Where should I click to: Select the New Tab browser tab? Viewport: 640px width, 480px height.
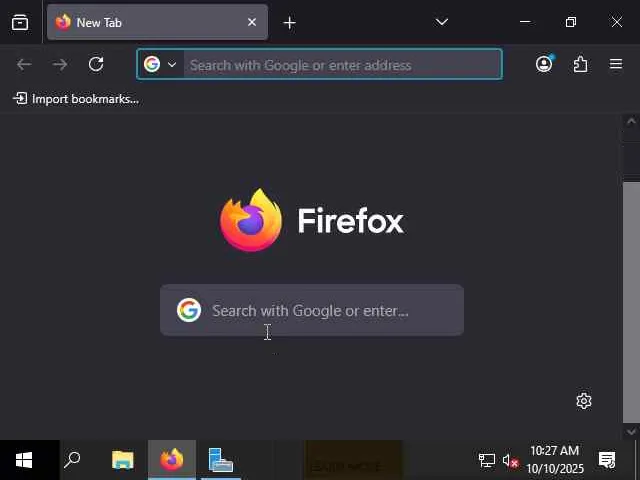pos(157,22)
